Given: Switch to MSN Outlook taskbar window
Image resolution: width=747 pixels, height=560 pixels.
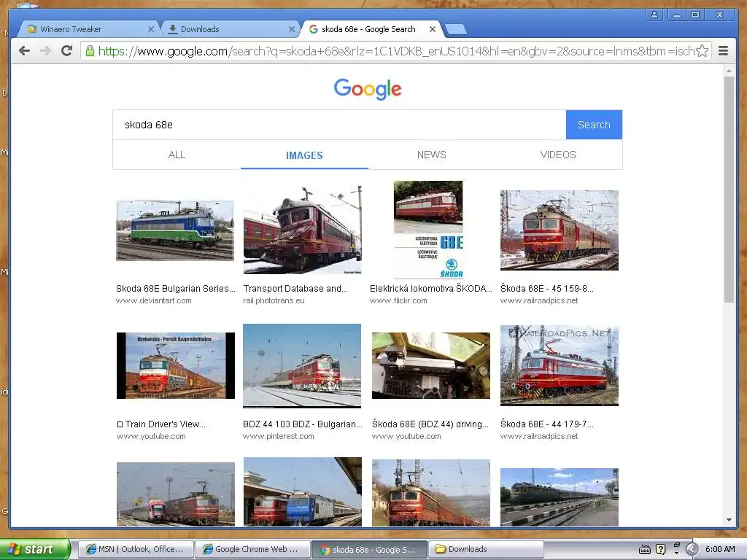Looking at the screenshot, I should tap(136, 550).
